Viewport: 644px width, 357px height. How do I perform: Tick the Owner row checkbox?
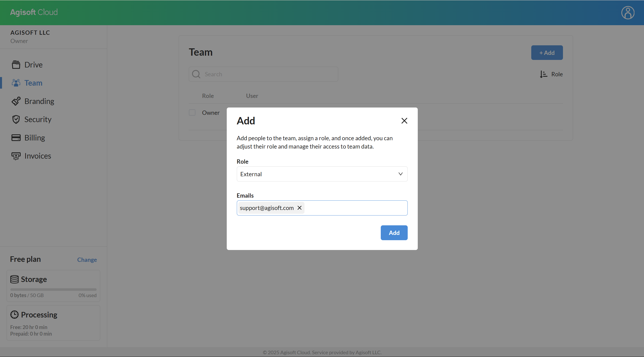192,113
